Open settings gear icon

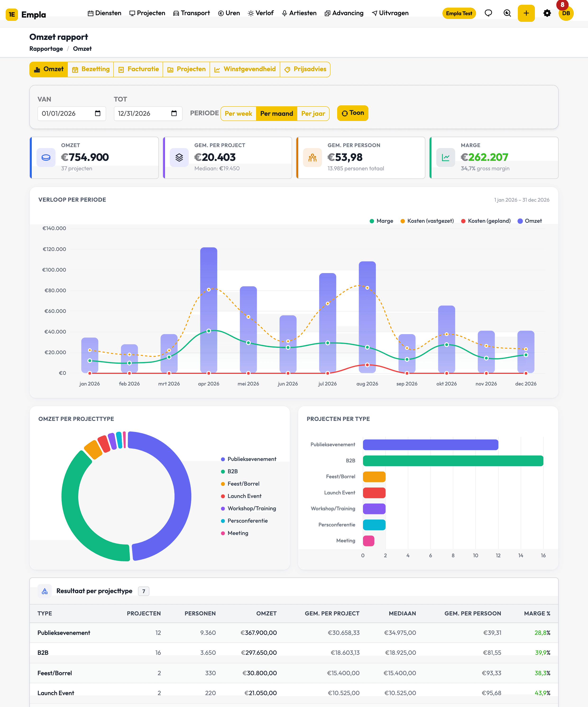click(547, 13)
